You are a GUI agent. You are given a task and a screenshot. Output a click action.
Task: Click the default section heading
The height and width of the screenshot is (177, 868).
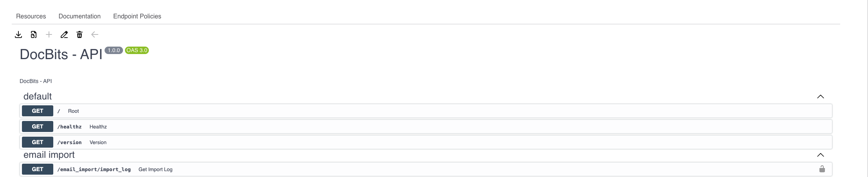click(x=38, y=96)
